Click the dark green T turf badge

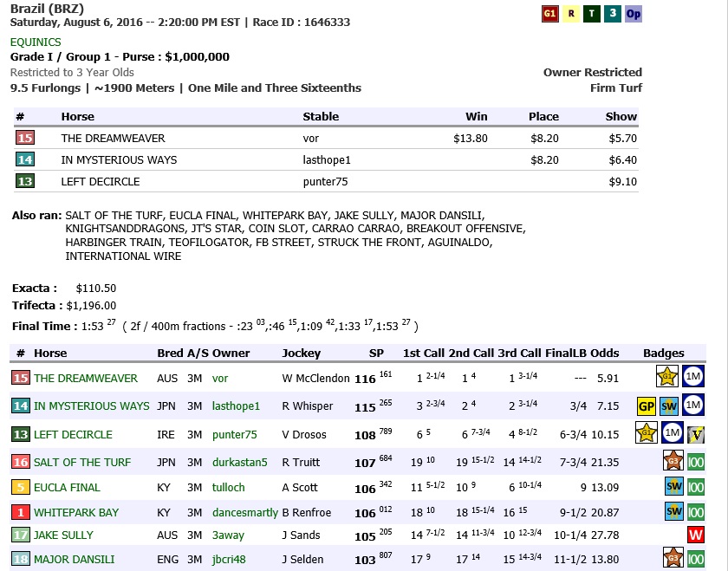pos(591,14)
